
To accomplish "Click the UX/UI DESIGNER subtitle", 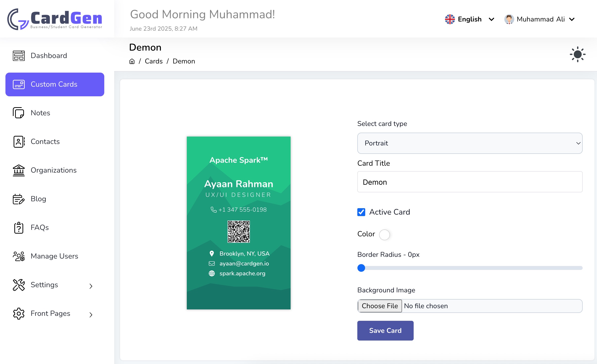I will 238,195.
